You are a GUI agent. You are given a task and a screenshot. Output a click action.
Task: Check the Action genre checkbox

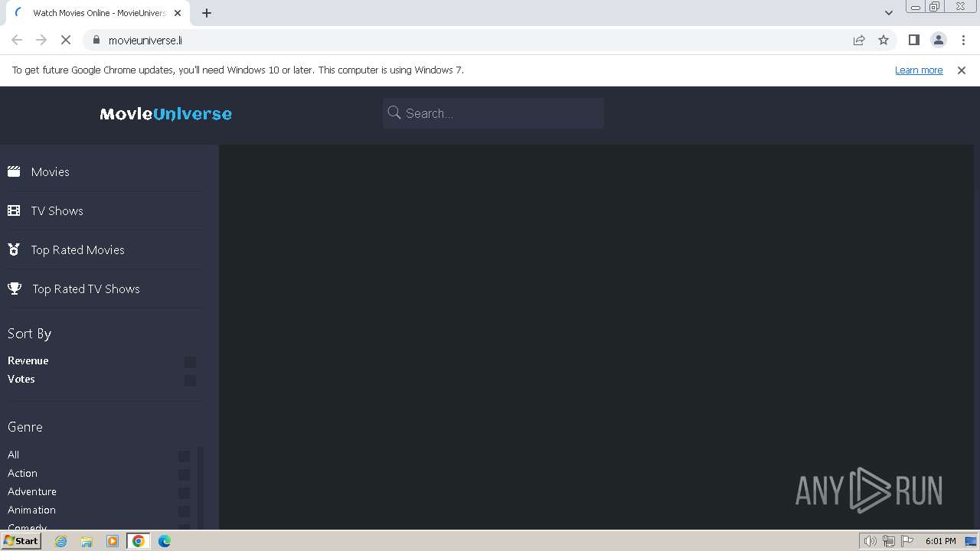click(x=184, y=474)
